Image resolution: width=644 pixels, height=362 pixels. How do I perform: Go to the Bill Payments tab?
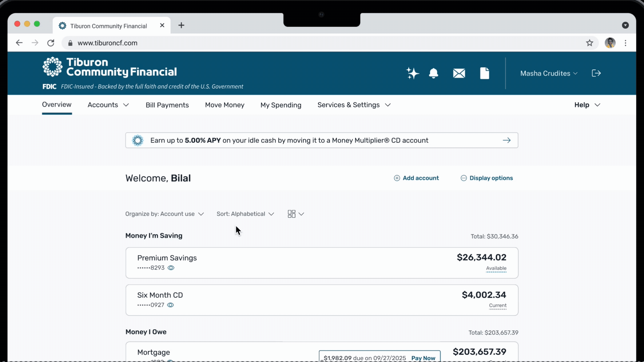(x=167, y=105)
